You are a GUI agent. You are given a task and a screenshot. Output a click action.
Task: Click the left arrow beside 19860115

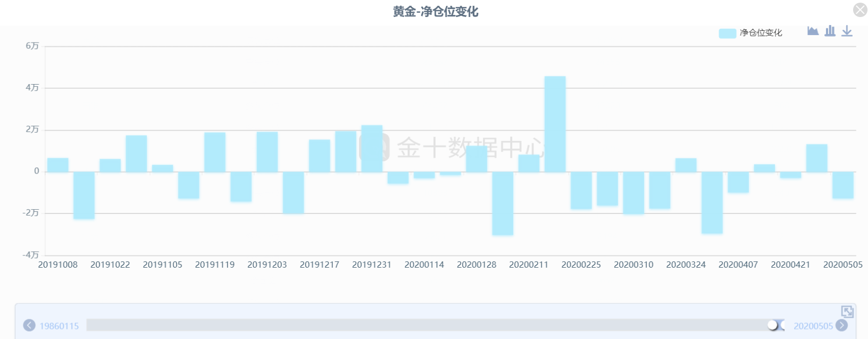coord(29,325)
